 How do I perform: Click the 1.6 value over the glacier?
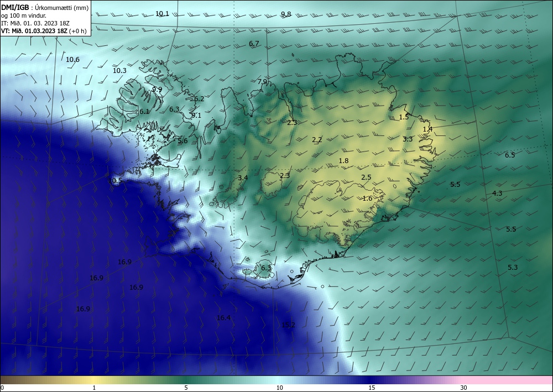point(368,198)
